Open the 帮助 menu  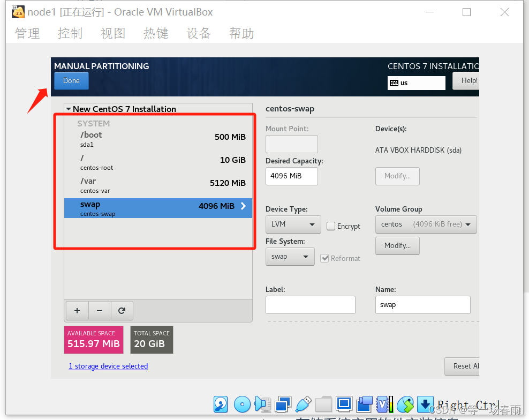(x=241, y=33)
